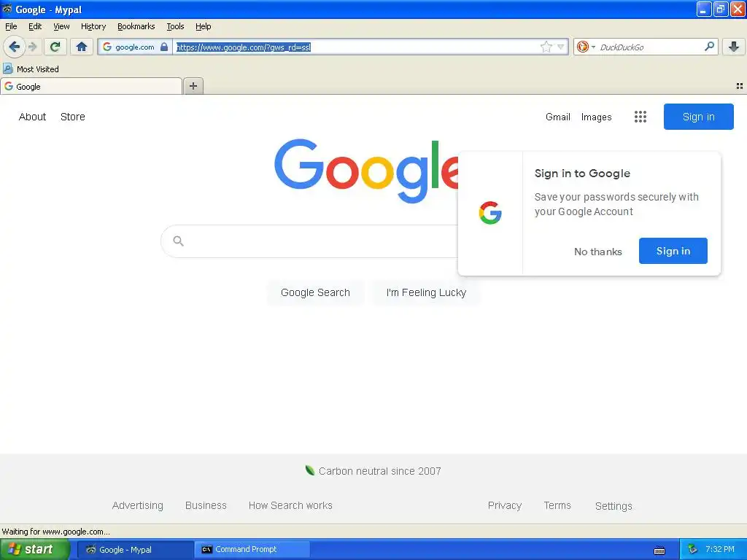This screenshot has height=560, width=747.
Task: Open the Privacy footer link
Action: [x=505, y=505]
